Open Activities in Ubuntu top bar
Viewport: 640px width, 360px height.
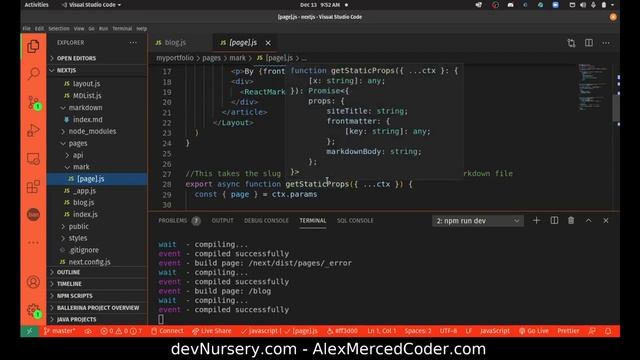[36, 5]
